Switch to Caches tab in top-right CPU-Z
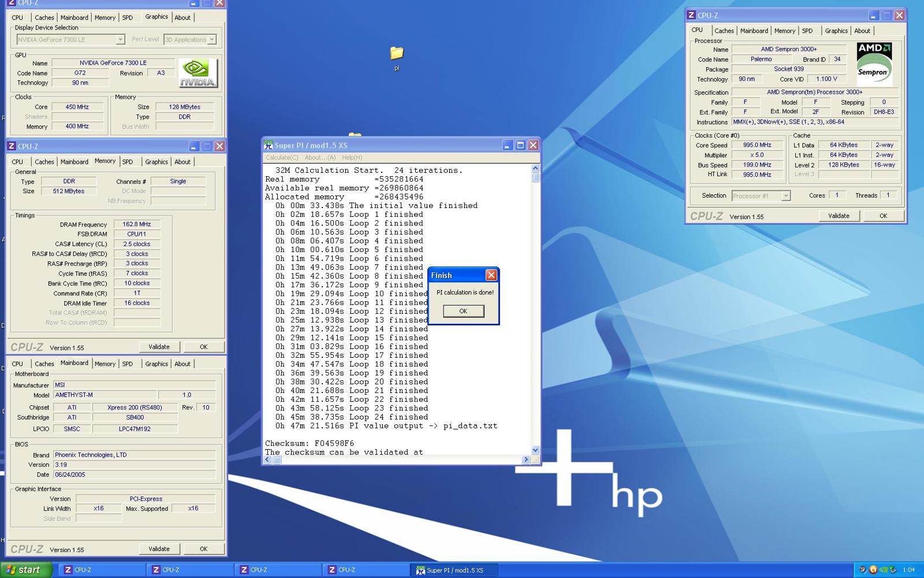Screen dimensions: 924x578 [724, 31]
